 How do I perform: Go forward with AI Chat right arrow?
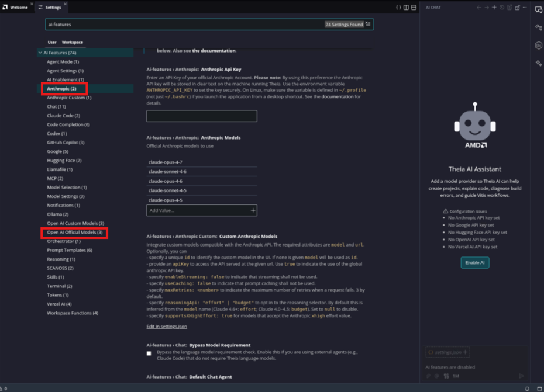487,7
